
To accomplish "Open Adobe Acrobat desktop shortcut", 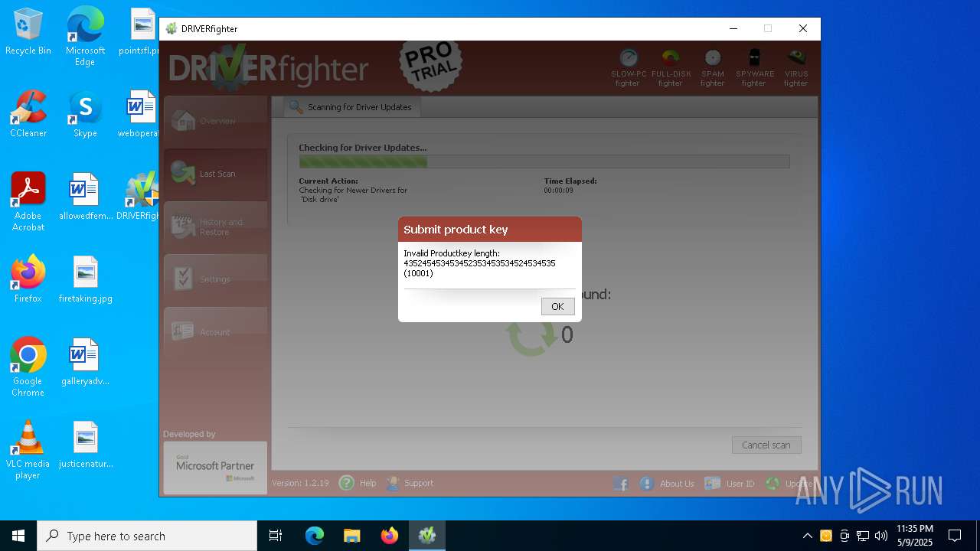I will click(x=28, y=202).
